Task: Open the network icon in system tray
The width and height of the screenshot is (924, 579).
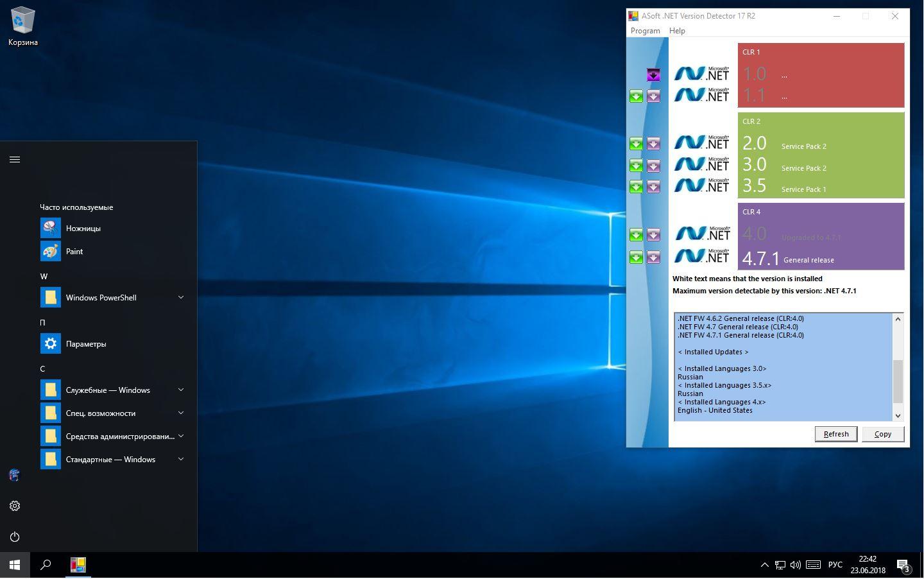Action: pos(780,565)
